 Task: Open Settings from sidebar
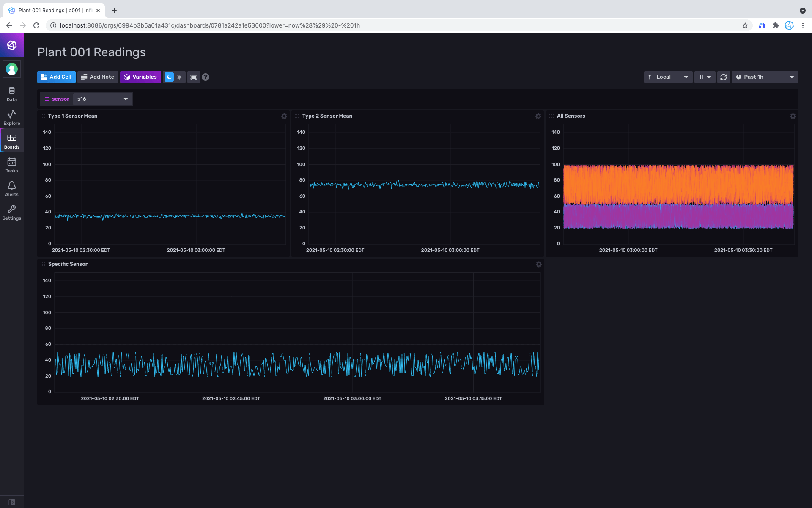tap(12, 213)
